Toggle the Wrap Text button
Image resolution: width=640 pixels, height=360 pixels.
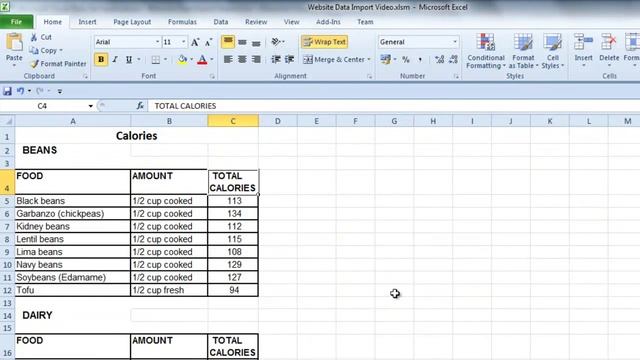tap(324, 42)
